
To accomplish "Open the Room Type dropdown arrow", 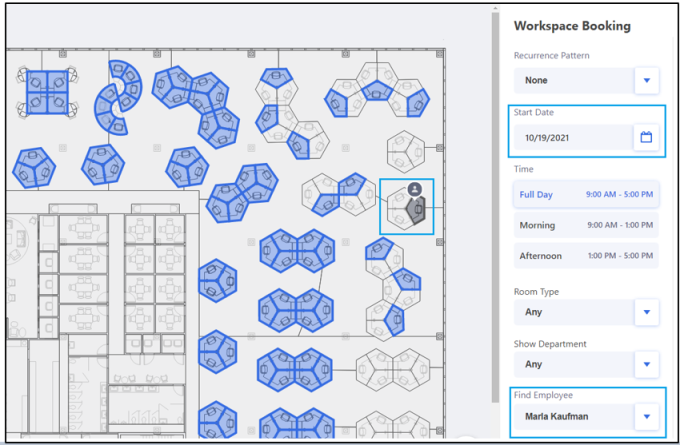I will point(647,312).
